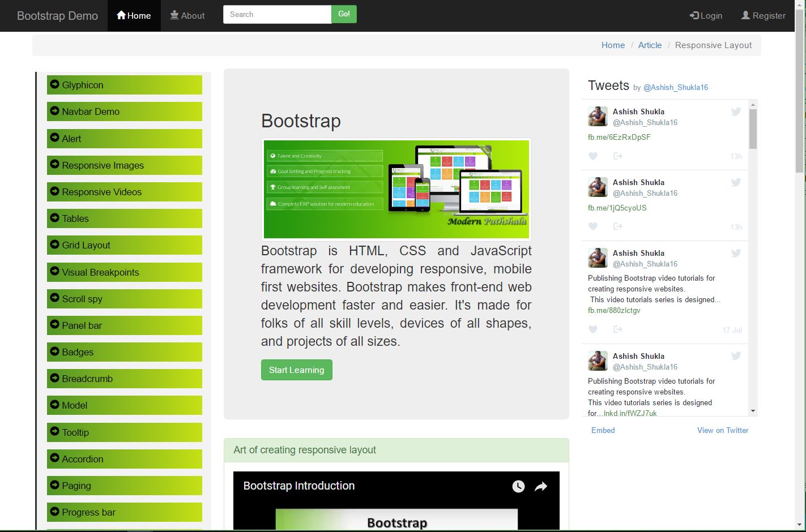
Task: Open the Paging sidebar item
Action: pos(125,486)
